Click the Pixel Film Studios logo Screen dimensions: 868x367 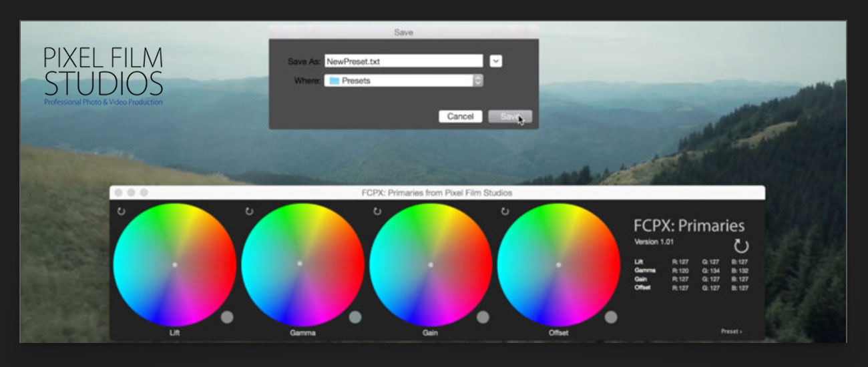click(103, 76)
